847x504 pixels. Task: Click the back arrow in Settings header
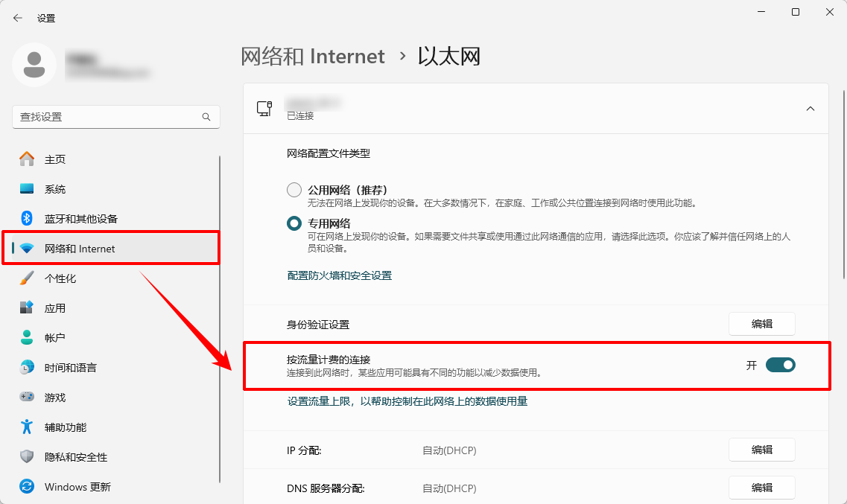[18, 18]
